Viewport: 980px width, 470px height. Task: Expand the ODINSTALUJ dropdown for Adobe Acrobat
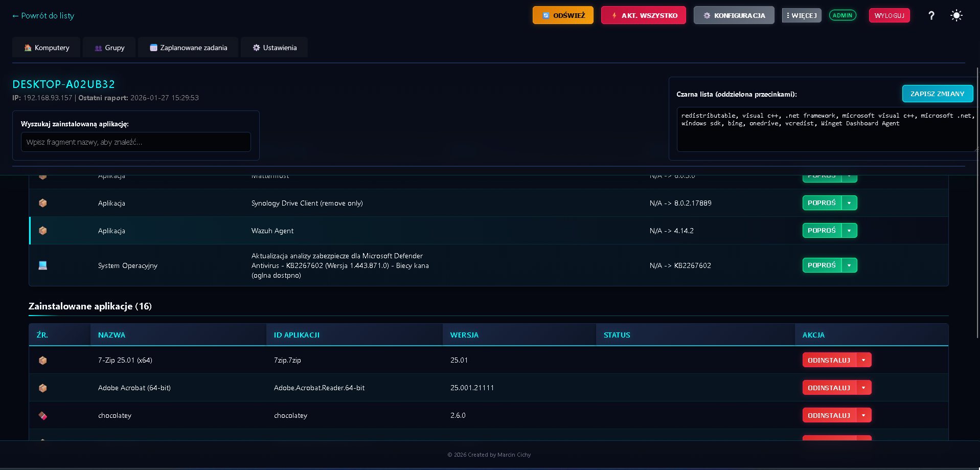pyautogui.click(x=863, y=388)
